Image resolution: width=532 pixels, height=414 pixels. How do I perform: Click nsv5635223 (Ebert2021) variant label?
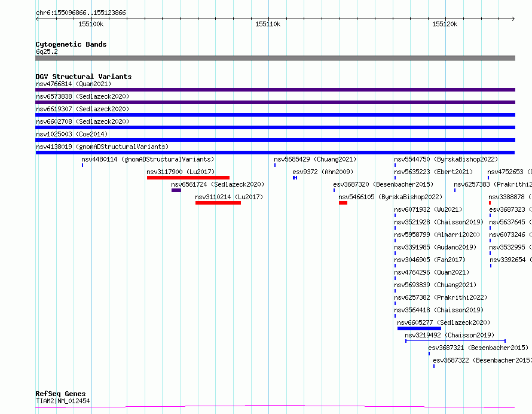tap(433, 172)
